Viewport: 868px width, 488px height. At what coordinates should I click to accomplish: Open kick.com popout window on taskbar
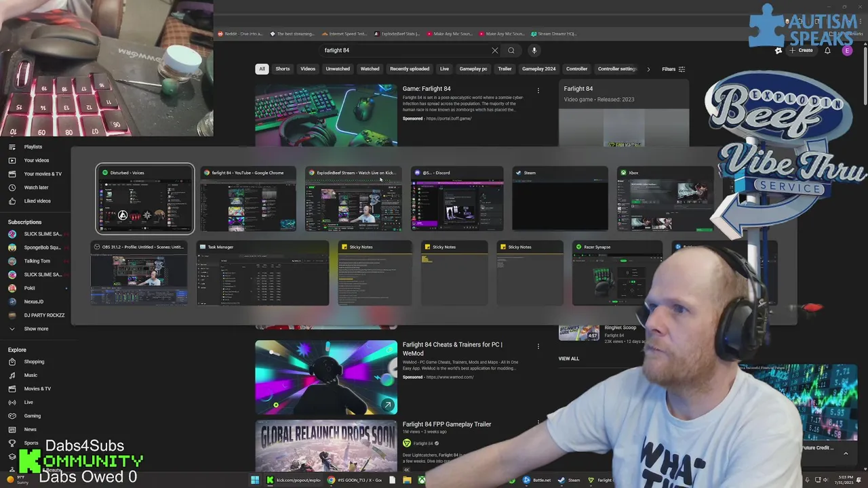(x=293, y=480)
